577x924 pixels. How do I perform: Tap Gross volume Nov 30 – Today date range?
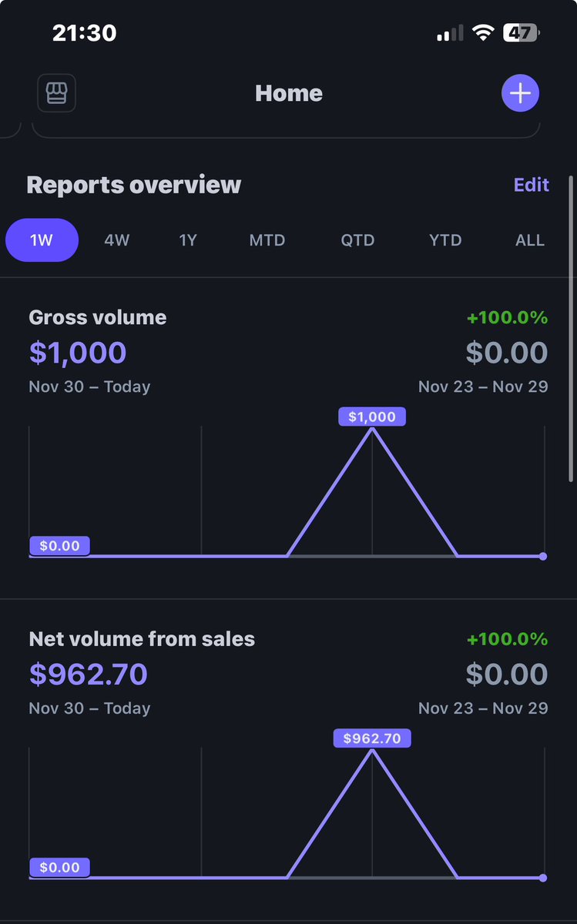tap(89, 387)
